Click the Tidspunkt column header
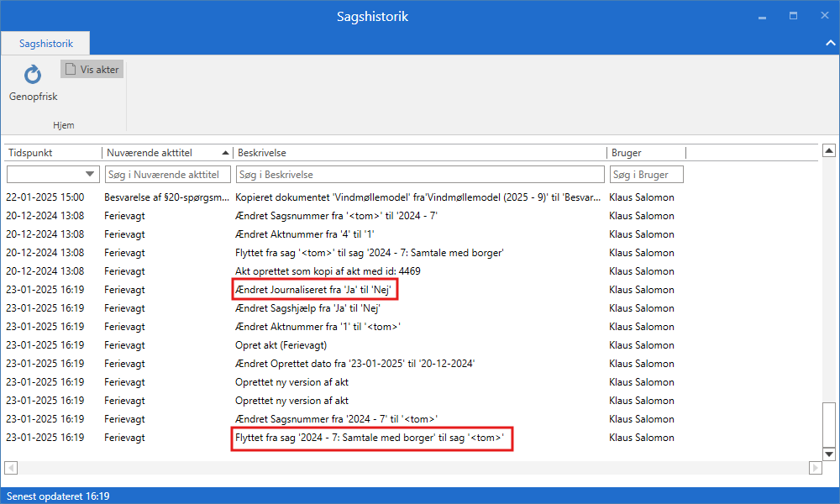 point(52,153)
